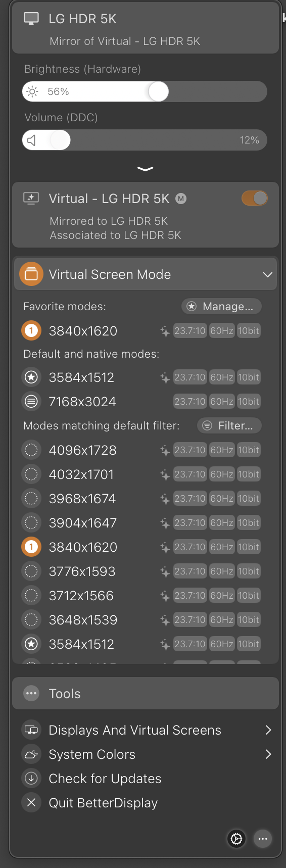Viewport: 286px width, 868px height.
Task: Click the settings gear icon at the bottom
Action: coord(236,839)
